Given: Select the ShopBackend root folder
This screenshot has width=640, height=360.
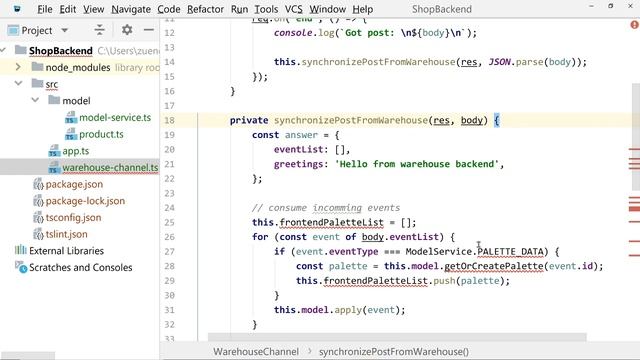Looking at the screenshot, I should coord(60,51).
